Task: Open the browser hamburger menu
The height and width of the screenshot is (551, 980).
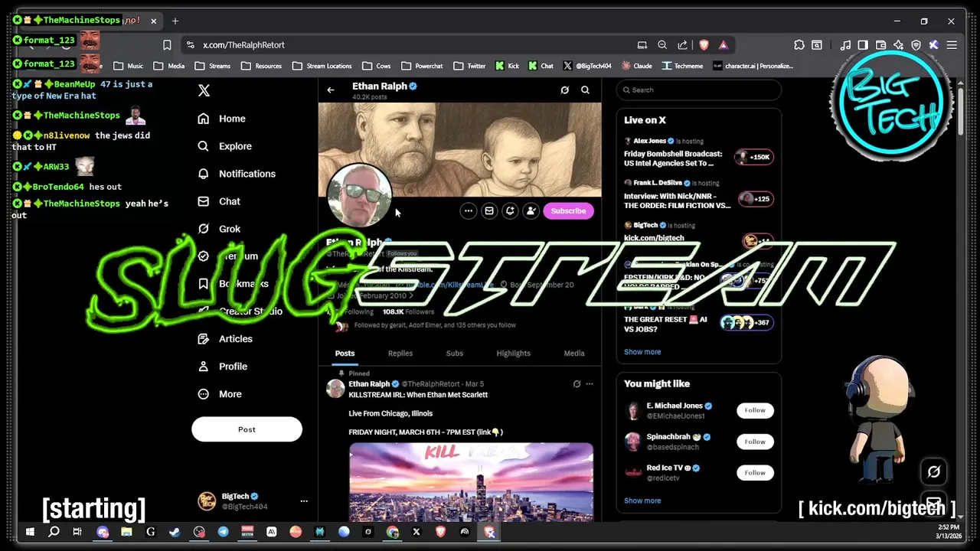Action: 952,45
